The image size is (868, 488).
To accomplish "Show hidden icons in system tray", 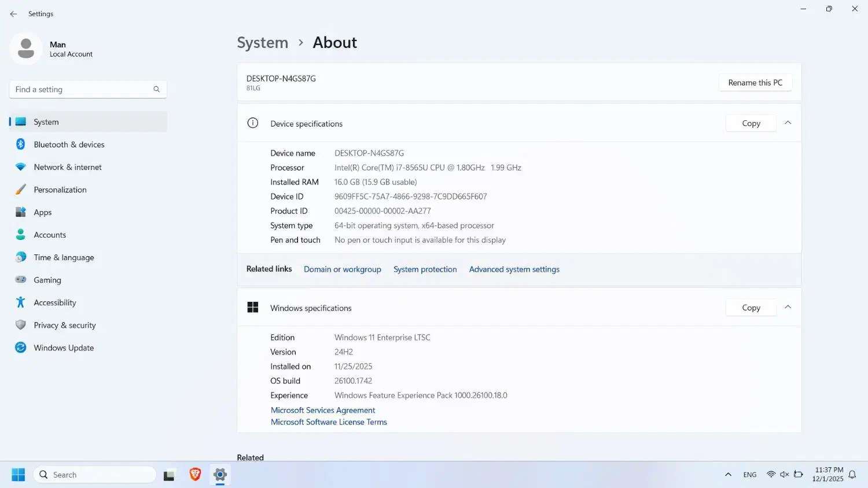I will 728,475.
